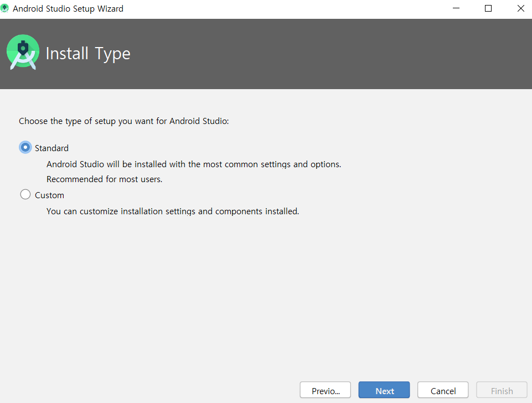
Task: Click the 'Custom' option label
Action: (x=49, y=195)
